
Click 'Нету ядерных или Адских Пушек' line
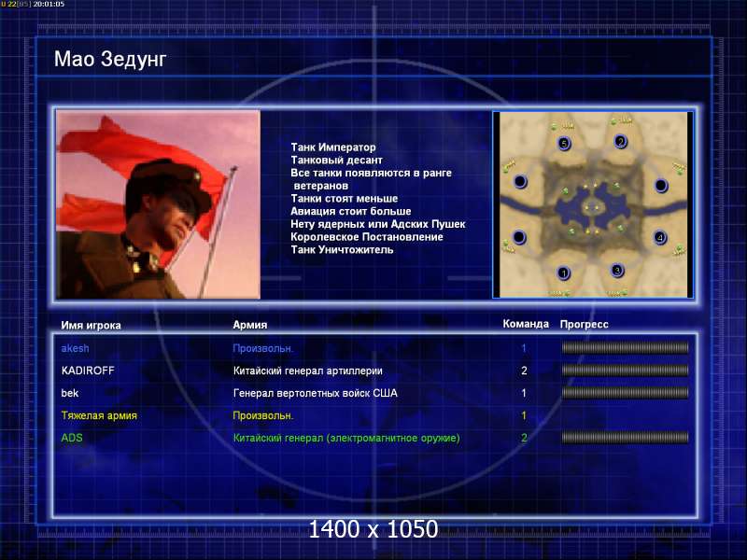(378, 224)
